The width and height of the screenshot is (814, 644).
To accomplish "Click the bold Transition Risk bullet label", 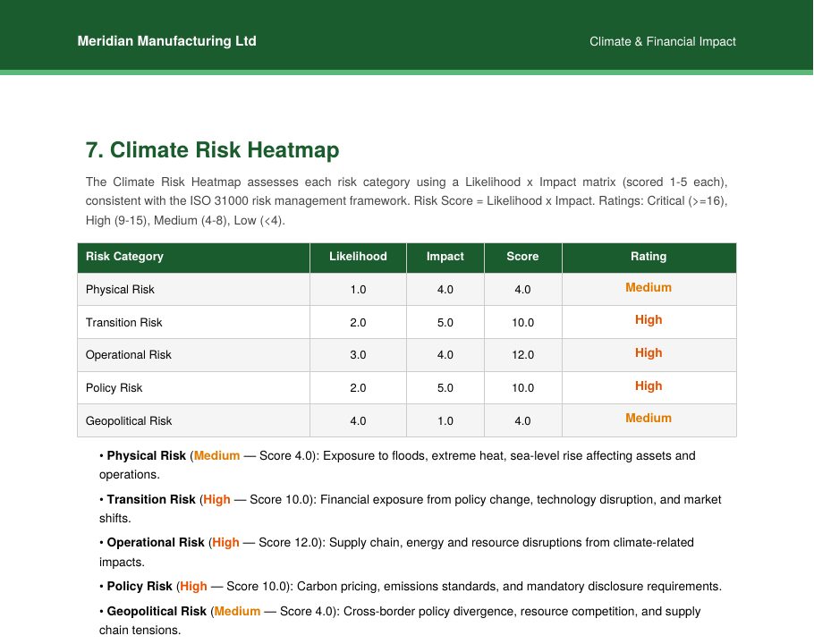I will (x=151, y=499).
